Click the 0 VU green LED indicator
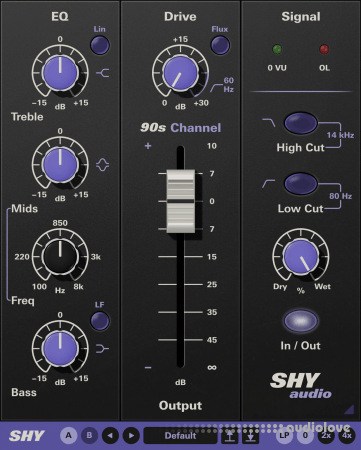361x450 pixels. (x=277, y=49)
